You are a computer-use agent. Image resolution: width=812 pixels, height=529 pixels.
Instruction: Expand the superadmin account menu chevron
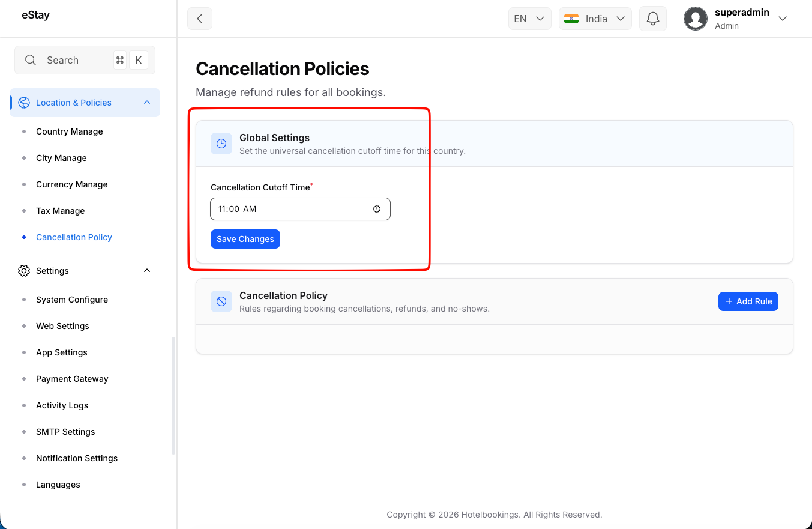pos(782,19)
